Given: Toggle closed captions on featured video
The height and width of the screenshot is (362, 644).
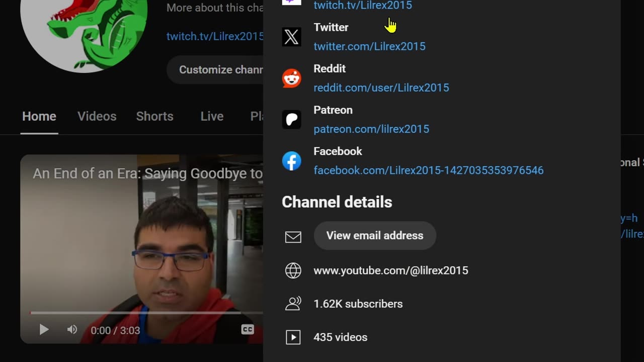Looking at the screenshot, I should 248,330.
